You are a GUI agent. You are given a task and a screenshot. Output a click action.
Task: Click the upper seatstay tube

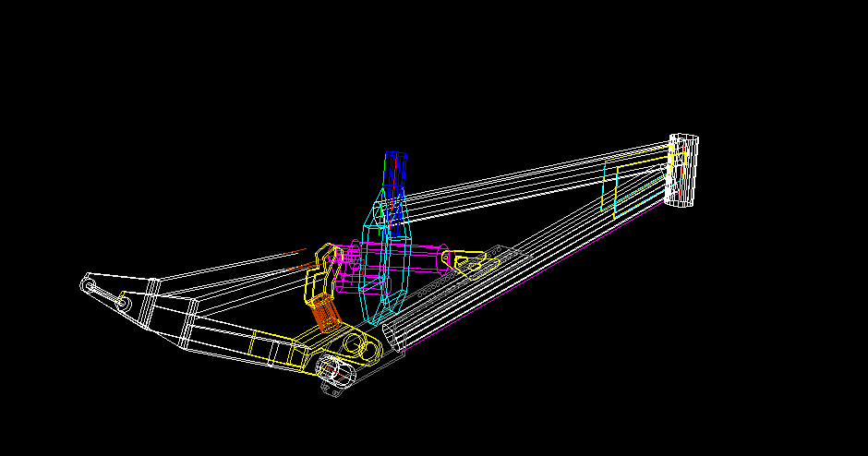point(231,270)
